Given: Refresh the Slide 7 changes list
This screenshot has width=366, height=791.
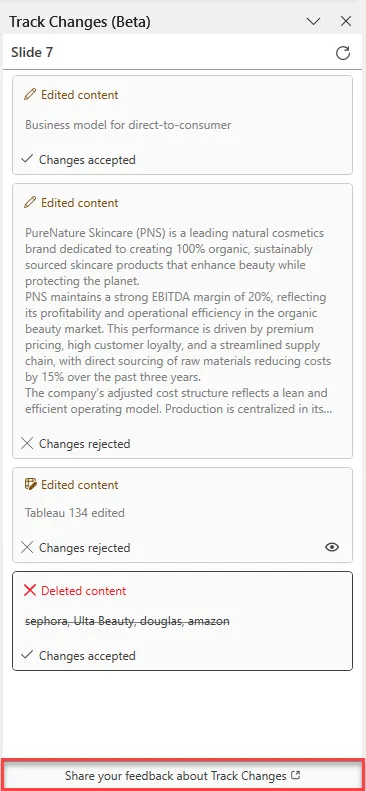Looking at the screenshot, I should click(343, 53).
